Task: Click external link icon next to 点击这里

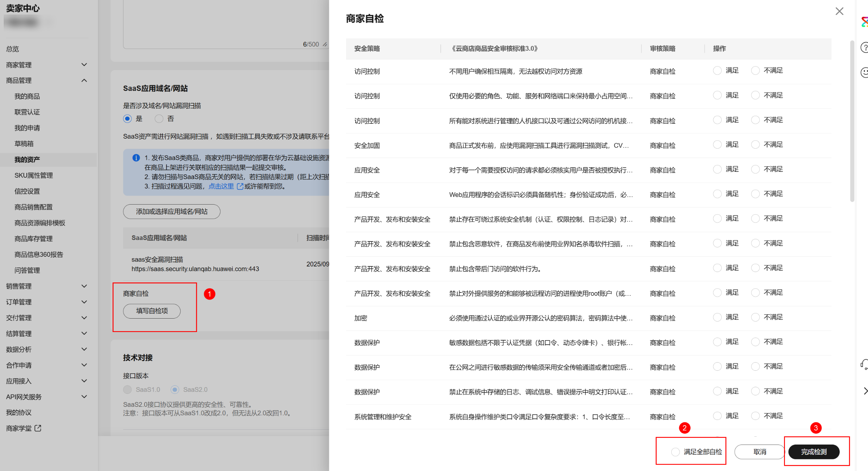Action: point(240,186)
